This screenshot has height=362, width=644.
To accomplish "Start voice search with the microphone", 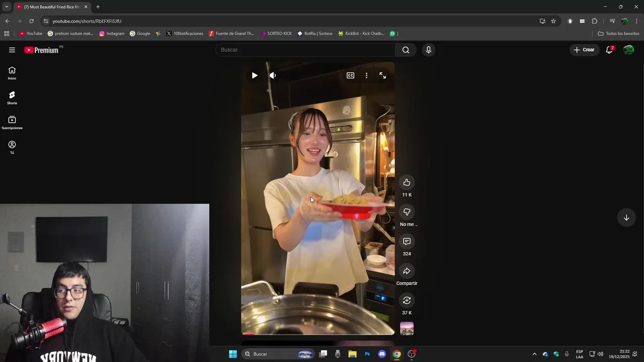I will (428, 50).
